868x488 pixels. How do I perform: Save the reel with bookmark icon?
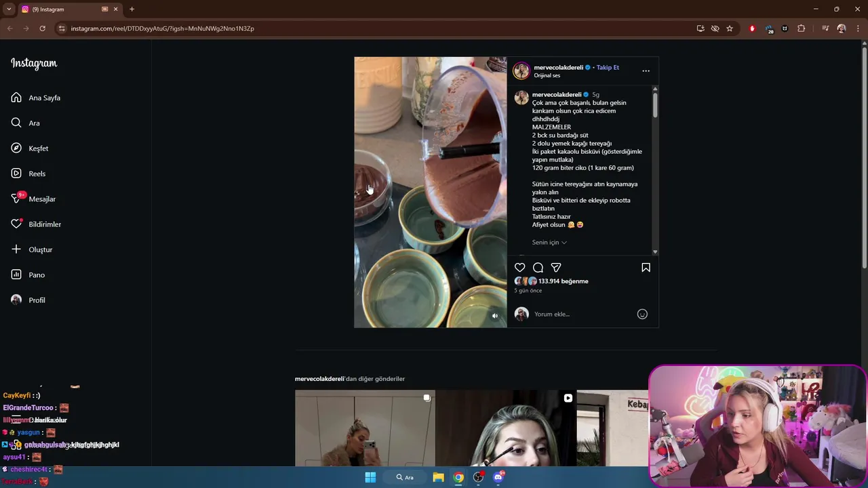pyautogui.click(x=646, y=268)
